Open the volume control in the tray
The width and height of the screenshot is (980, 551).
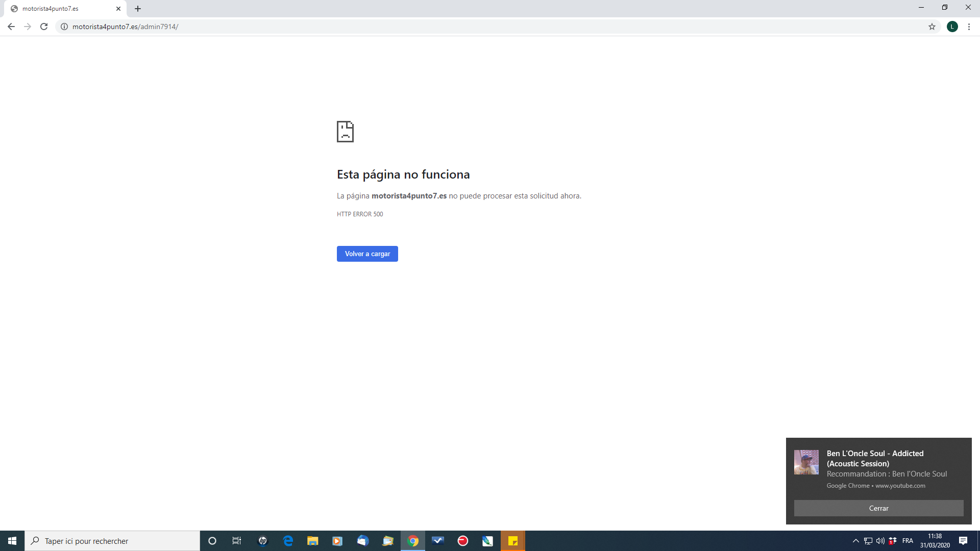pos(880,541)
